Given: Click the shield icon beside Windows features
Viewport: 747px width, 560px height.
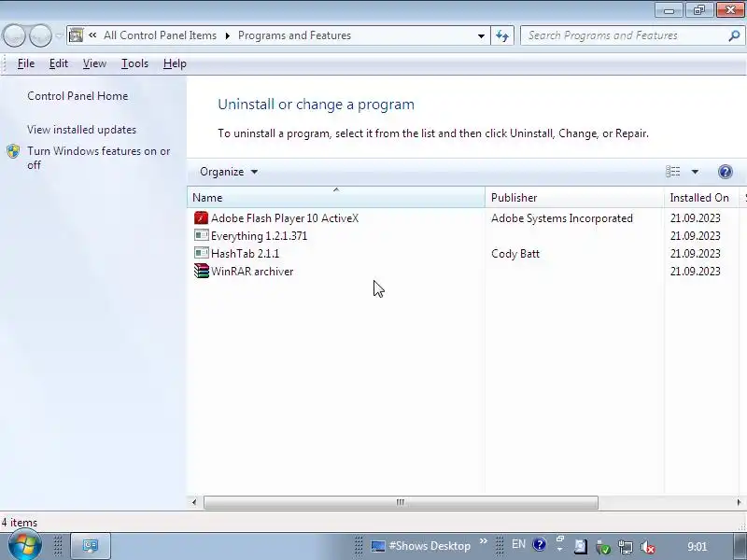Looking at the screenshot, I should (13, 151).
